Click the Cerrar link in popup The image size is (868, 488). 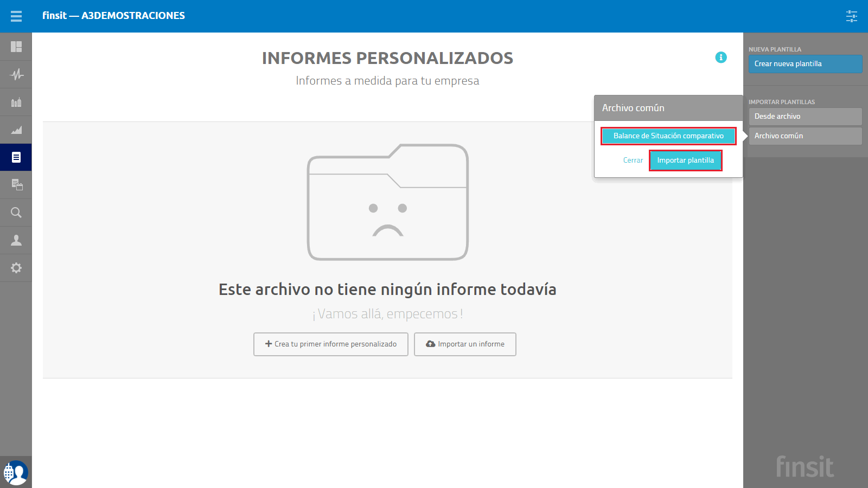(x=633, y=160)
